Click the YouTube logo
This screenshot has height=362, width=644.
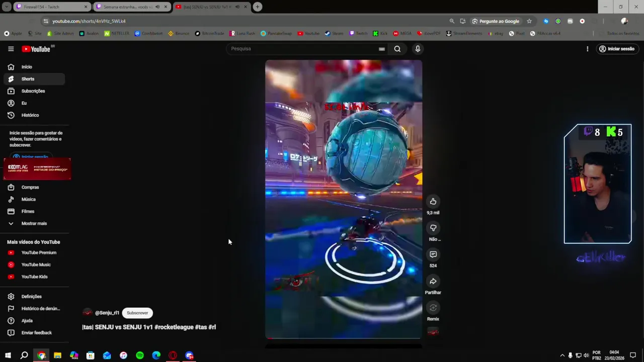click(x=36, y=49)
